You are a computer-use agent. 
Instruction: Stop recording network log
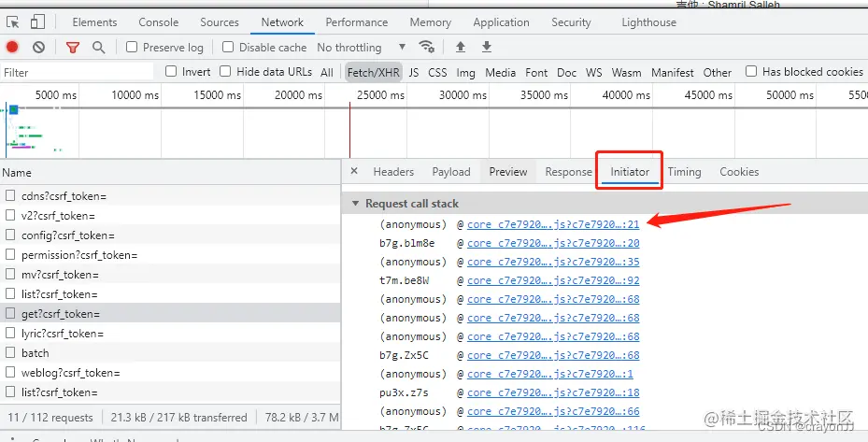pyautogui.click(x=12, y=47)
